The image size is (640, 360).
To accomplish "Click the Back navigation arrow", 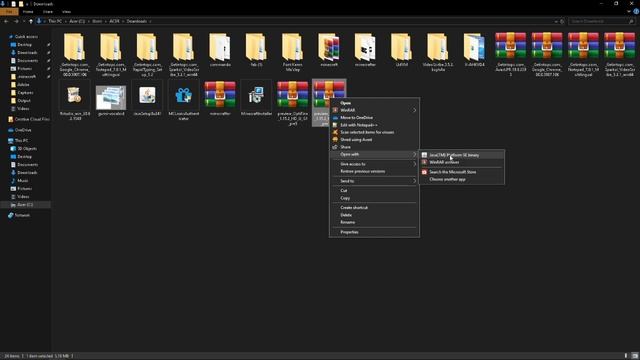I will point(6,21).
